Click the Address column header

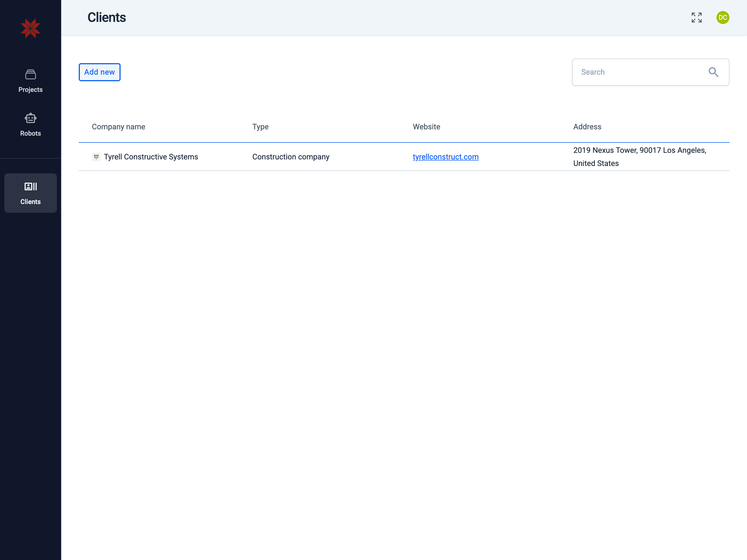coord(587,127)
